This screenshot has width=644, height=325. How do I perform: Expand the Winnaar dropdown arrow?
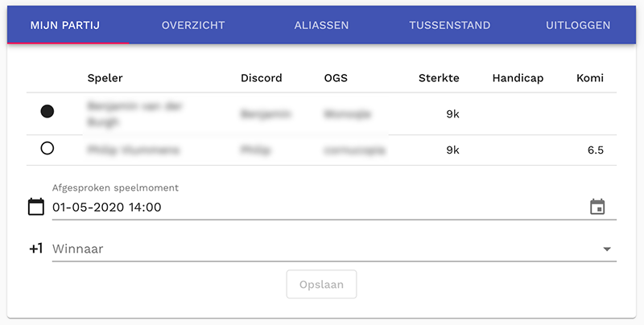click(607, 249)
